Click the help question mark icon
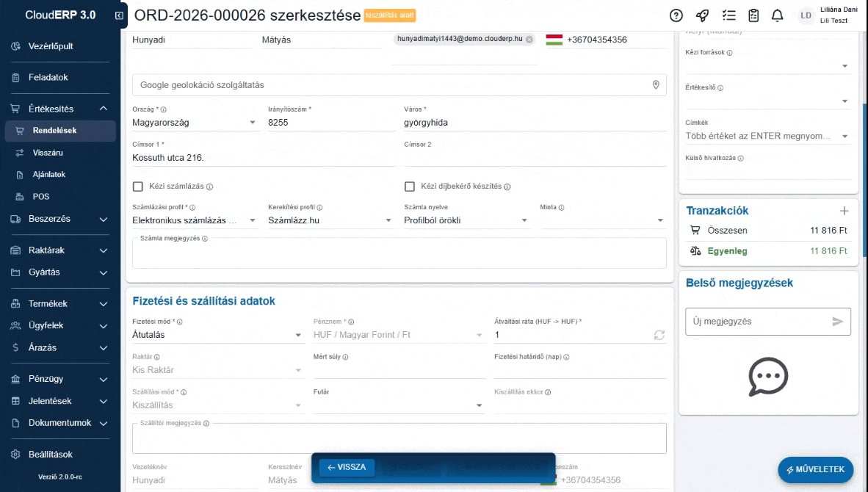This screenshot has width=868, height=492. click(676, 15)
